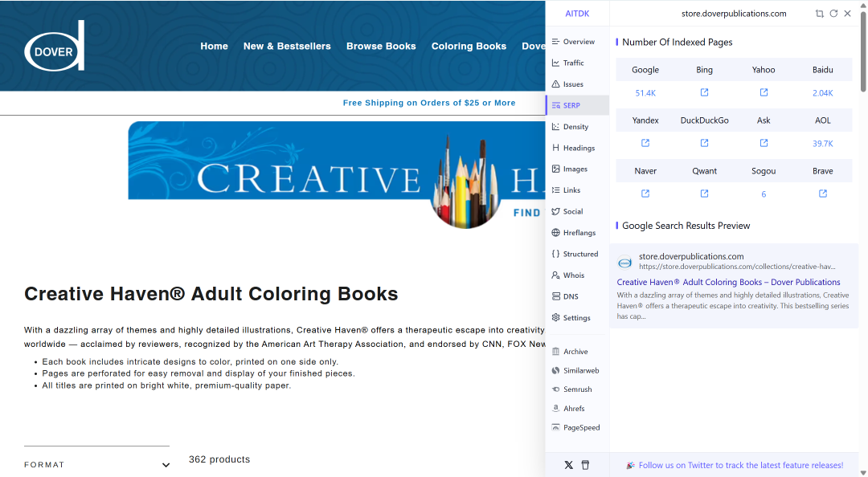Open AITDK Settings

(577, 318)
